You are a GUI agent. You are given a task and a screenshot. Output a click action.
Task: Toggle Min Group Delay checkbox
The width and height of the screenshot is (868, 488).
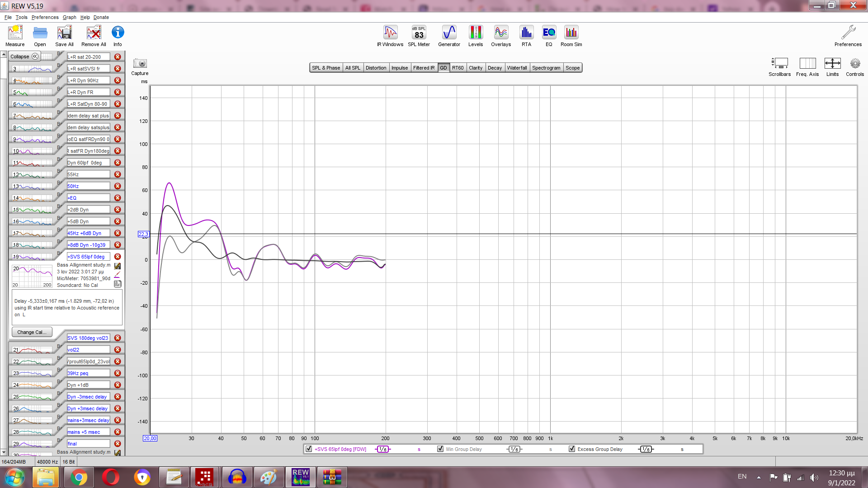[440, 449]
